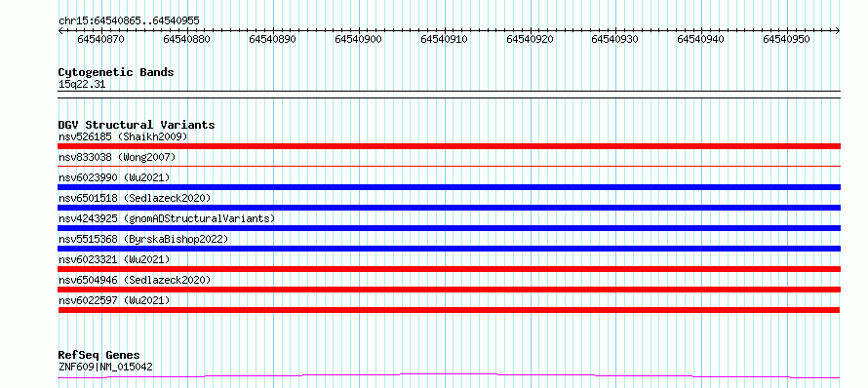Click ruler position 64540880

tap(186, 39)
